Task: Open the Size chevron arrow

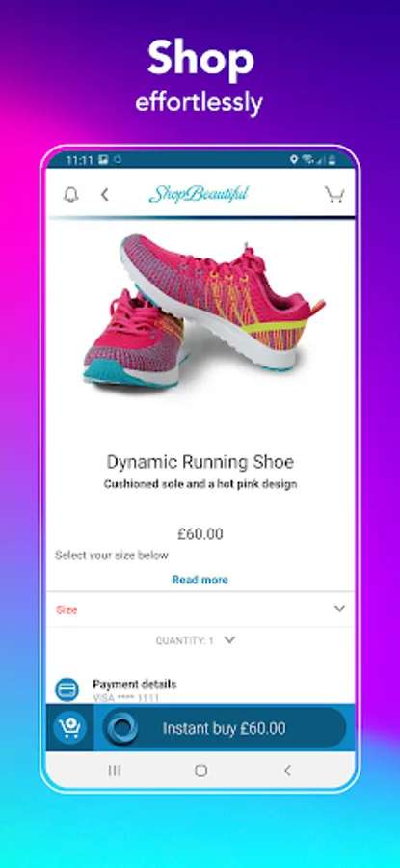Action: (x=339, y=609)
